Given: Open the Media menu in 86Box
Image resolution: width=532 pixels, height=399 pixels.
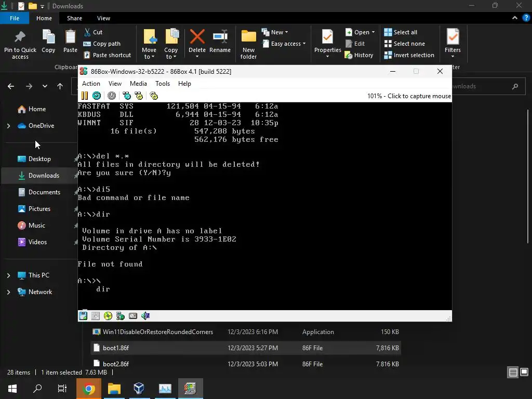Looking at the screenshot, I should pyautogui.click(x=138, y=84).
